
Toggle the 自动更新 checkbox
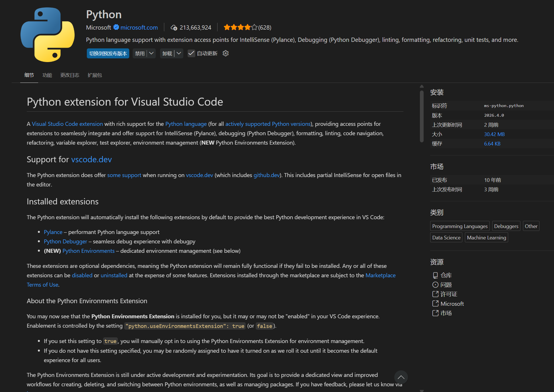[191, 53]
